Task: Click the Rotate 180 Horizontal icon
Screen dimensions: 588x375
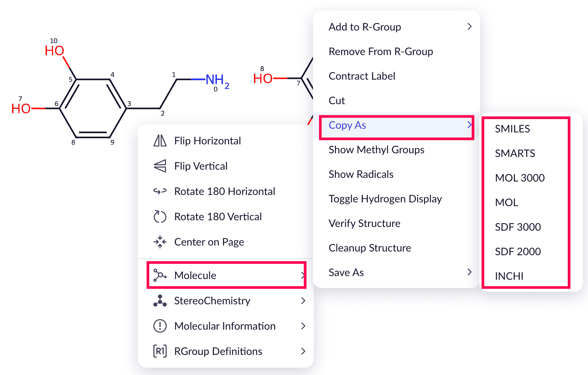Action: (160, 191)
